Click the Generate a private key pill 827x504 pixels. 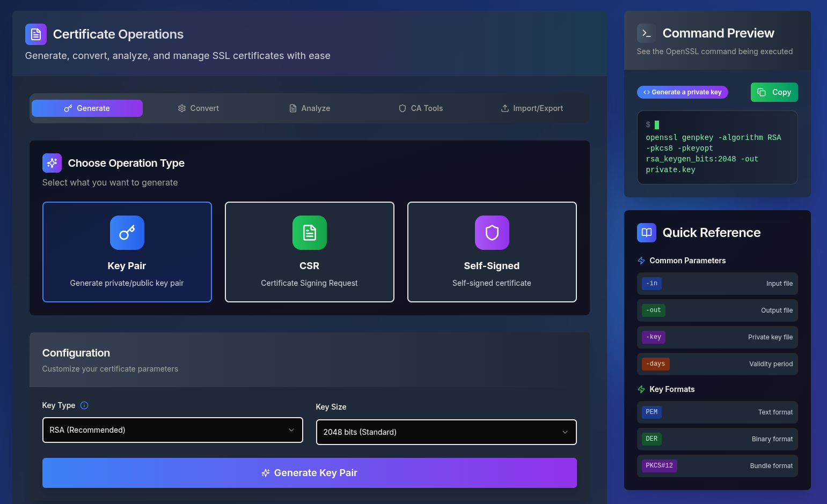coord(682,92)
